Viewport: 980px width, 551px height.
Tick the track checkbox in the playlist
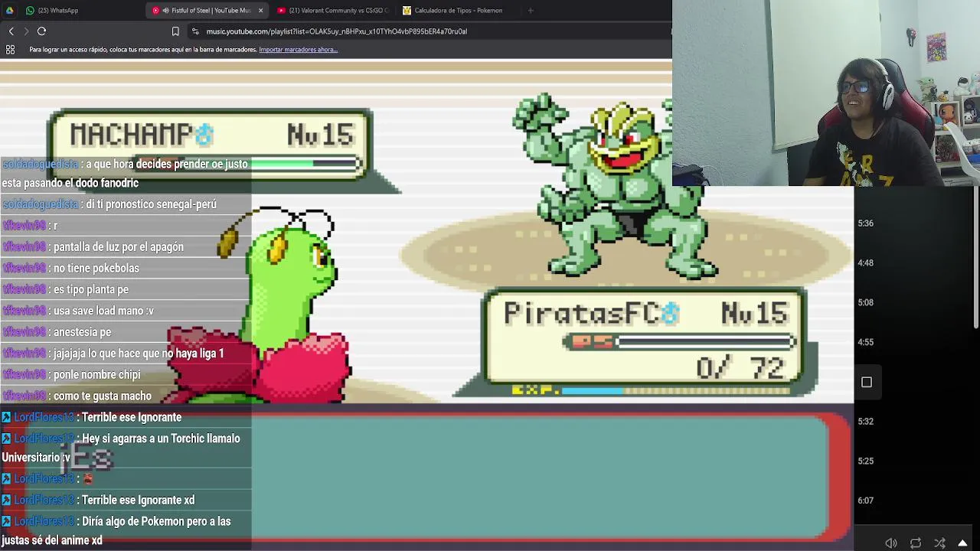[867, 382]
